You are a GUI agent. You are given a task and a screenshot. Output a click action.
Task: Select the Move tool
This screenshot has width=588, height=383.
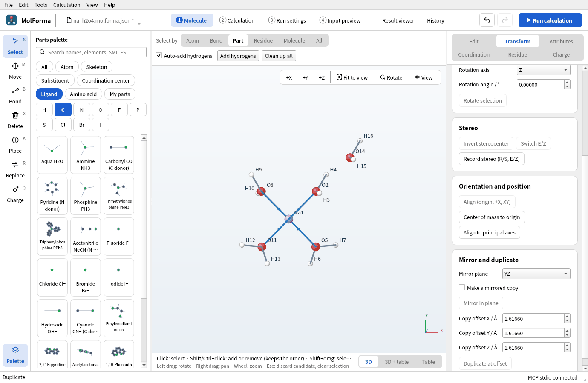(x=15, y=71)
